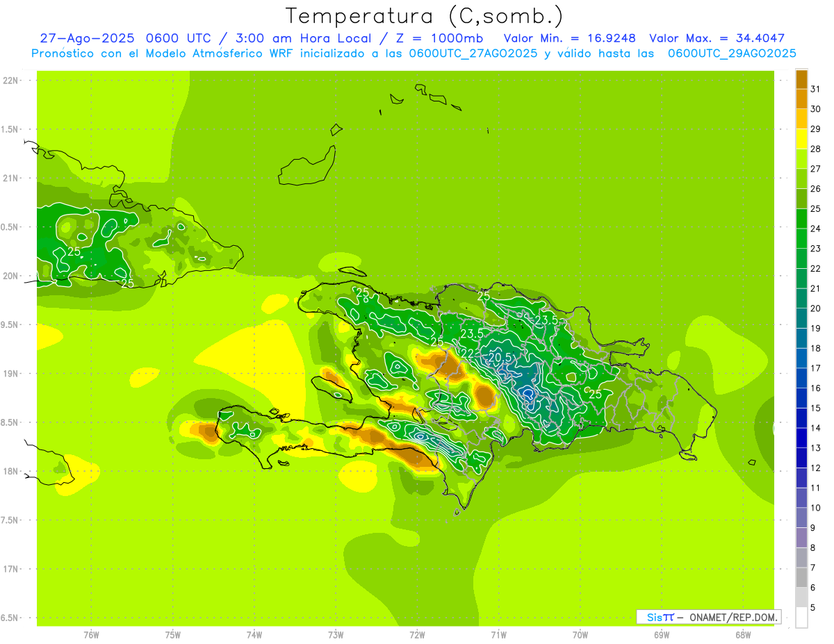
Task: Click the '70W' longitude axis label
Action: (580, 635)
